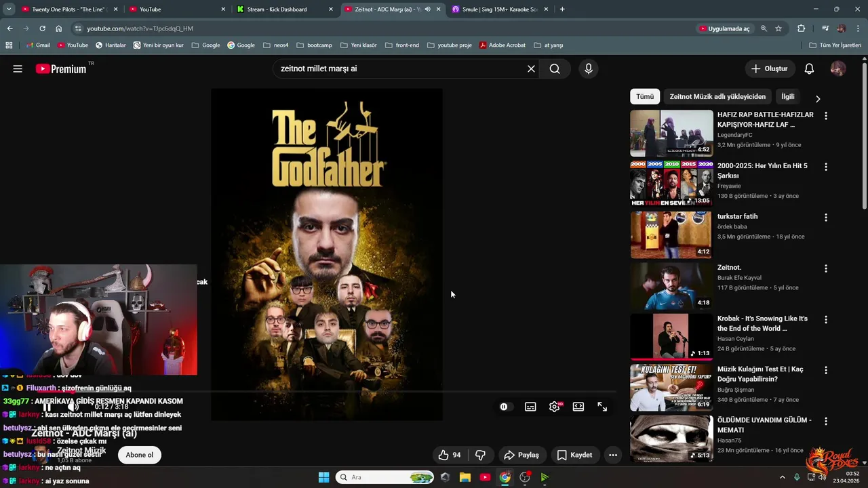The height and width of the screenshot is (488, 868).
Task: Open the zoom magnifier in address bar
Action: point(764,28)
